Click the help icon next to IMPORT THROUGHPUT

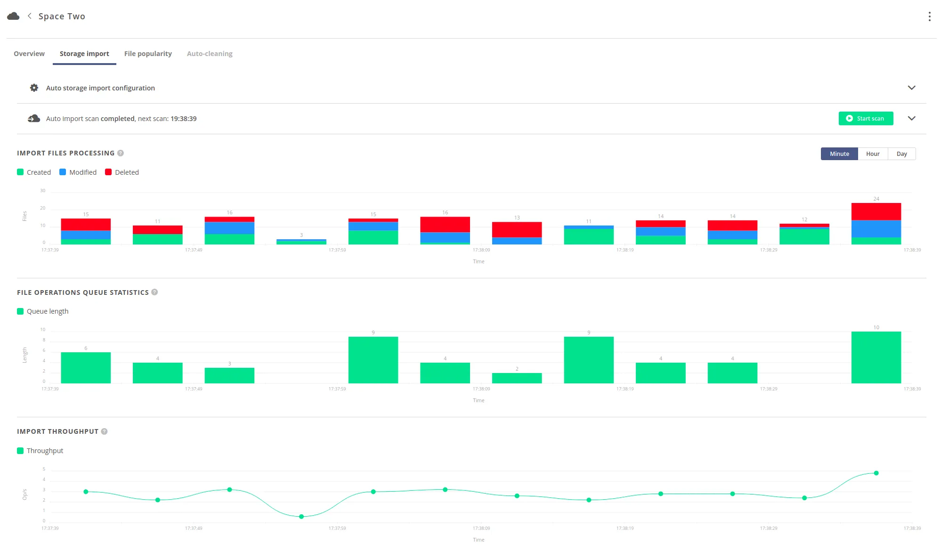click(x=104, y=431)
